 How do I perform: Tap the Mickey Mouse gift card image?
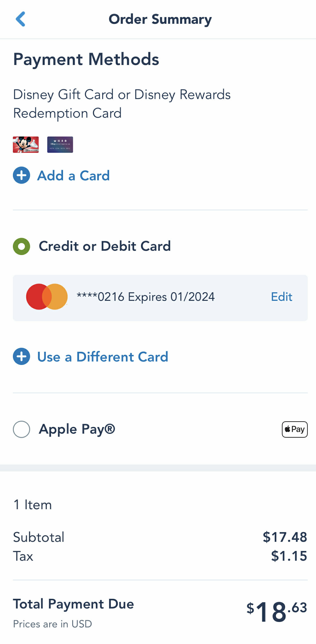[26, 145]
